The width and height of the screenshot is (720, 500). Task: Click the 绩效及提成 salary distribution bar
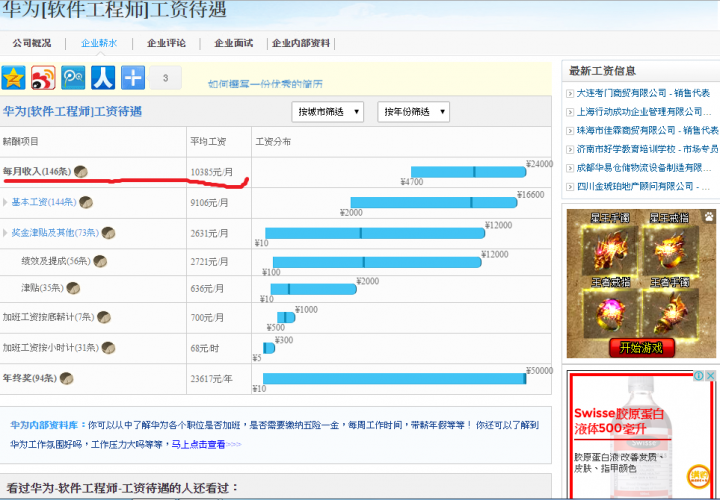tap(377, 262)
